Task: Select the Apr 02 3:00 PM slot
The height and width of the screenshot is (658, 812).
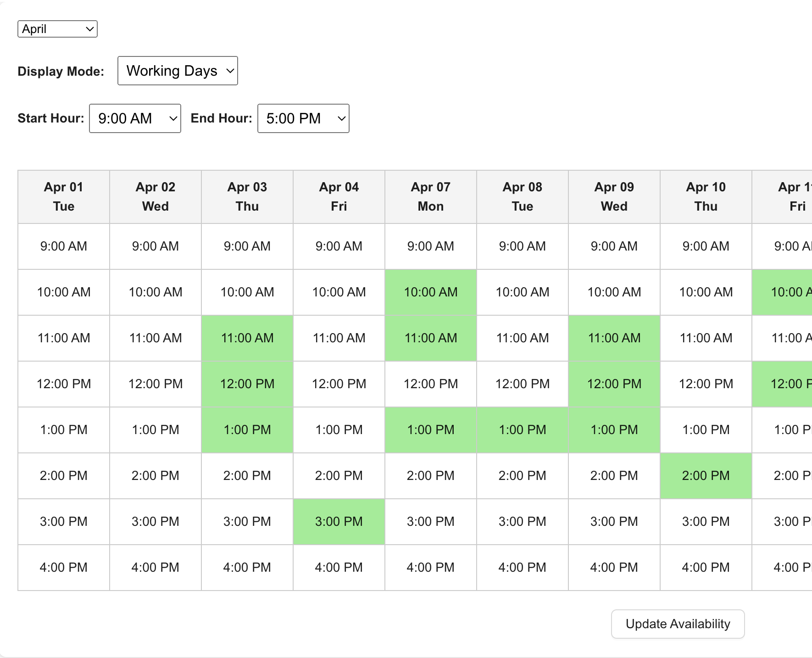Action: coord(156,522)
